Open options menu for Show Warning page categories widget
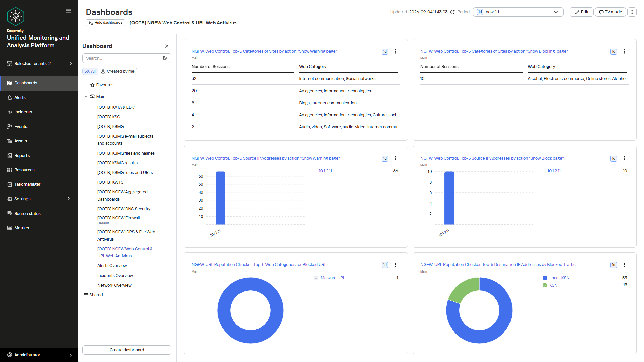The height and width of the screenshot is (362, 644). point(395,51)
